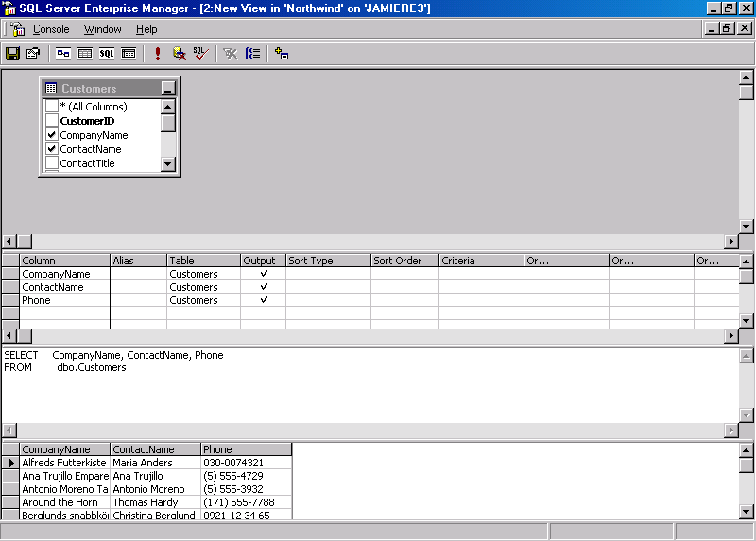Click the grid pane scroll-up arrow

pos(747,262)
